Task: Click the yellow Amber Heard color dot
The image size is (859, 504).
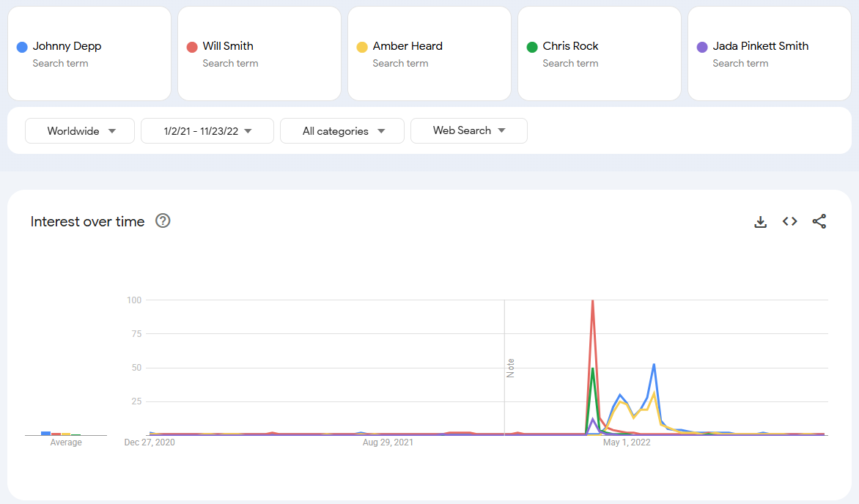Action: pyautogui.click(x=361, y=46)
